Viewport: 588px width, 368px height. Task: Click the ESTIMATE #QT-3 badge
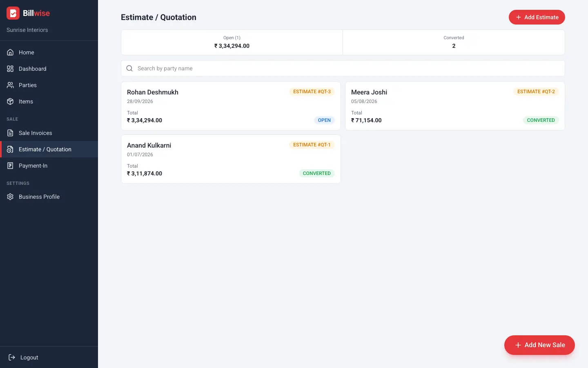pos(312,92)
